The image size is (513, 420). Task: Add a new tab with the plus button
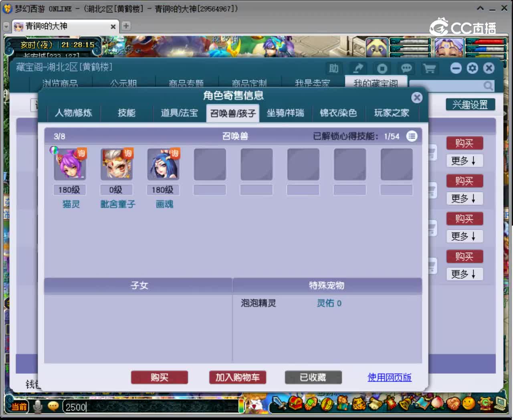point(126,26)
